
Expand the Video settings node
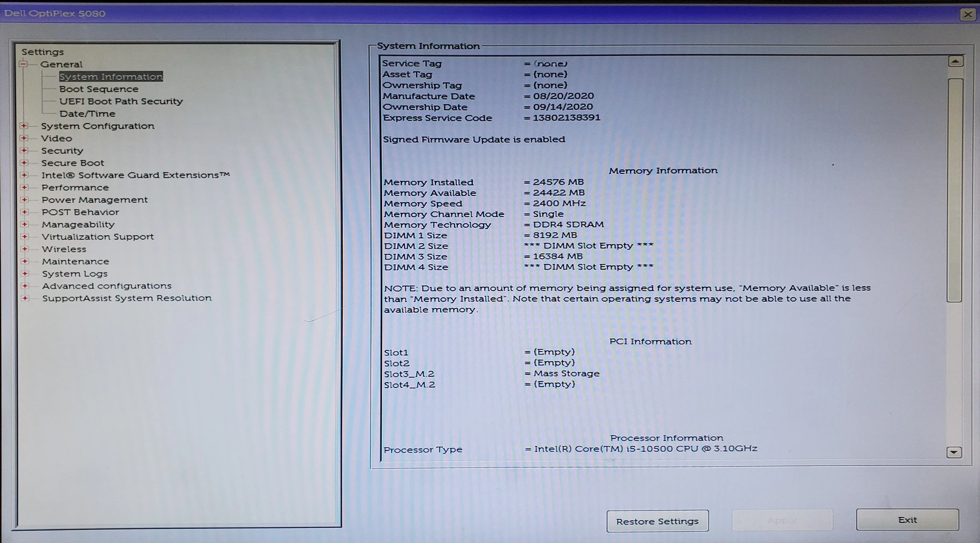[x=24, y=138]
